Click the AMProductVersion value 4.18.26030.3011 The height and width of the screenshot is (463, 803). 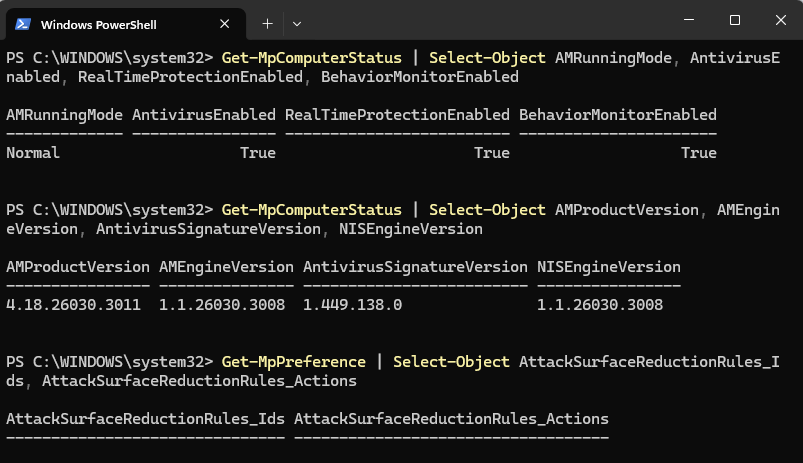78,305
